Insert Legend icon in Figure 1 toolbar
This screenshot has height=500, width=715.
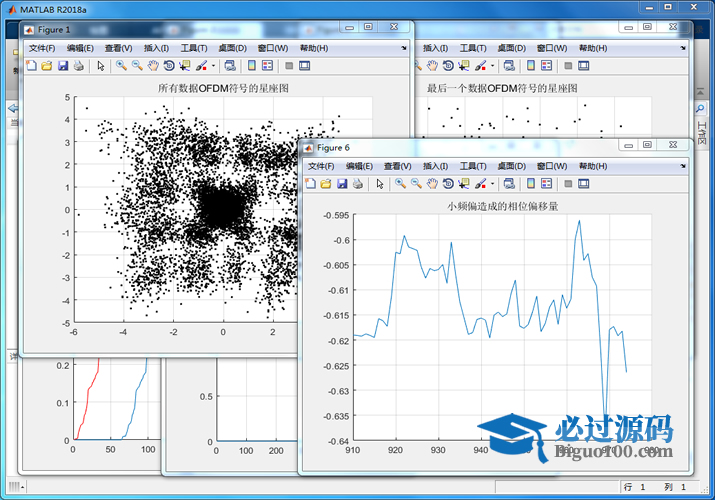[x=268, y=66]
